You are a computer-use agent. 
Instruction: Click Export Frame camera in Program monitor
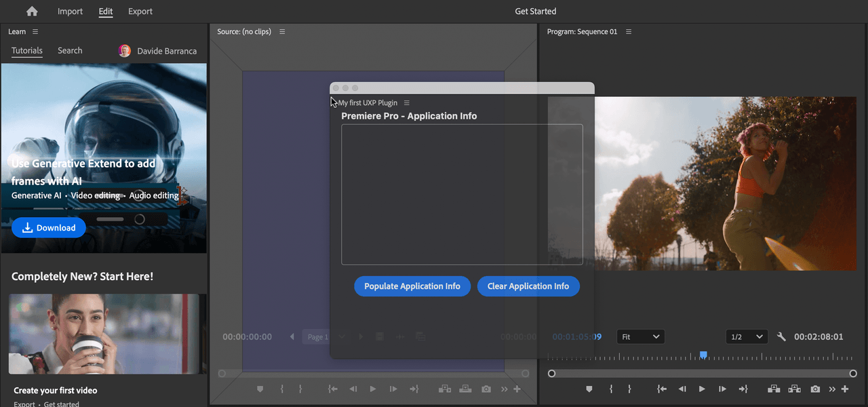pos(815,389)
